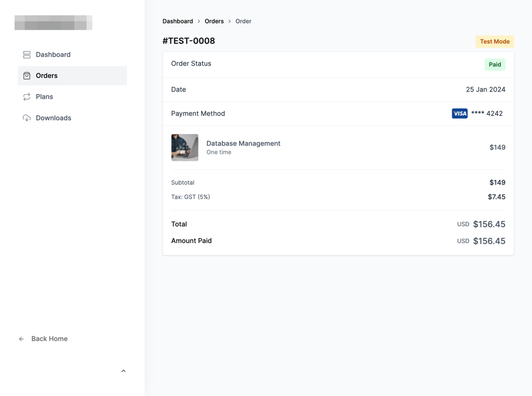This screenshot has width=532, height=396.
Task: Click the Dashboard sidebar icon
Action: tap(27, 55)
